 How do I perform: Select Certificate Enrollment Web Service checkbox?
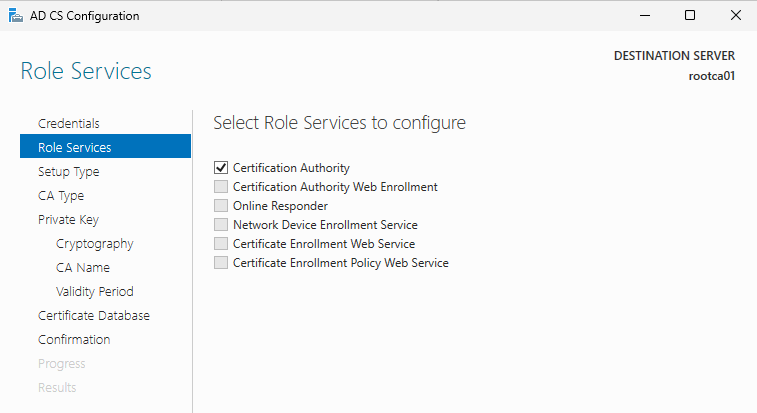tap(221, 244)
